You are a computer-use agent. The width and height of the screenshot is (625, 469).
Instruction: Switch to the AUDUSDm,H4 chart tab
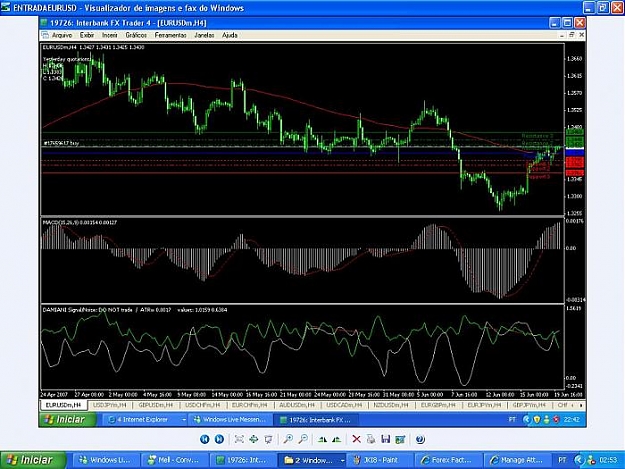tap(297, 405)
